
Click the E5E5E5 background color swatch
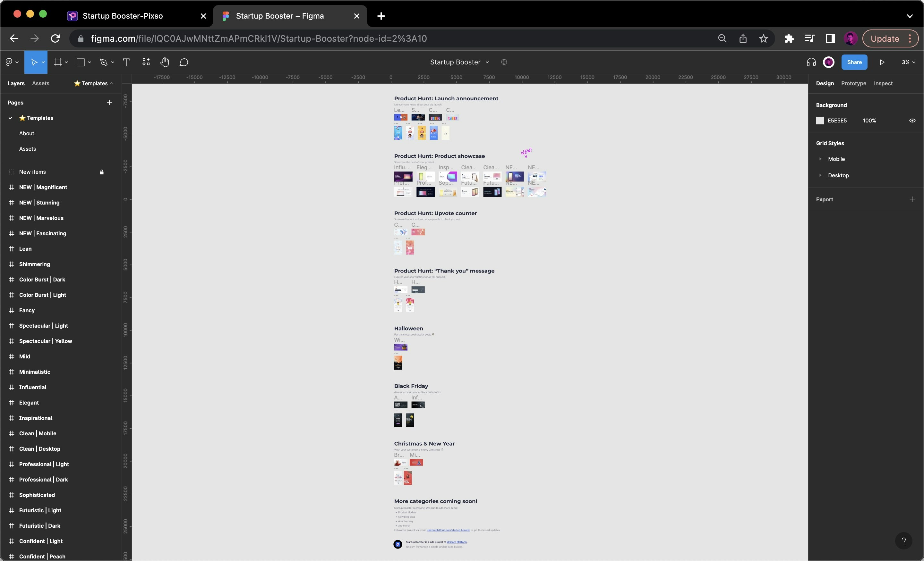(x=820, y=121)
